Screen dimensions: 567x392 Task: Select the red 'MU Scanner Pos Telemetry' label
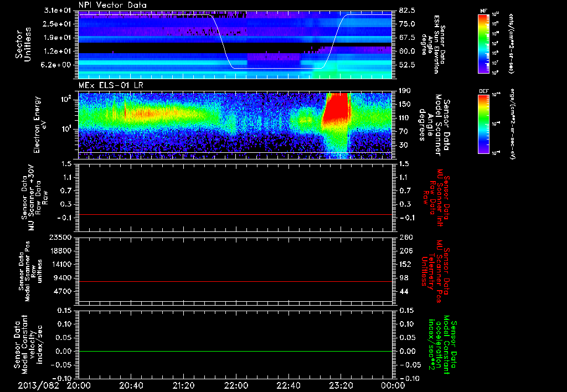click(x=435, y=271)
